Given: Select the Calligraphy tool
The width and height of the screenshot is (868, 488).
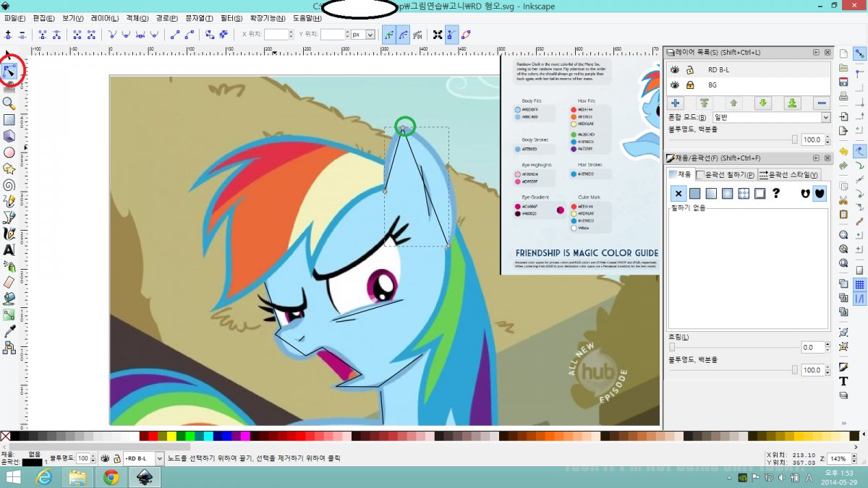Looking at the screenshot, I should [x=9, y=234].
